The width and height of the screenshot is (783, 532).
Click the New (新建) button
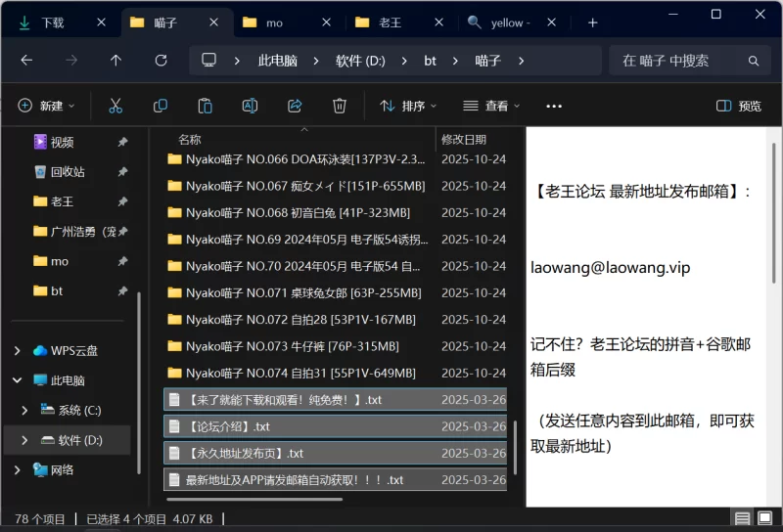click(x=46, y=106)
